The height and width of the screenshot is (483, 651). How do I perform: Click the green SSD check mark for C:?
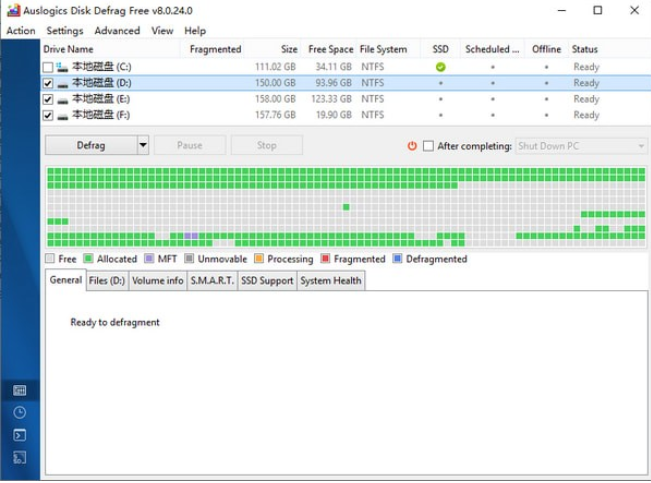click(441, 67)
